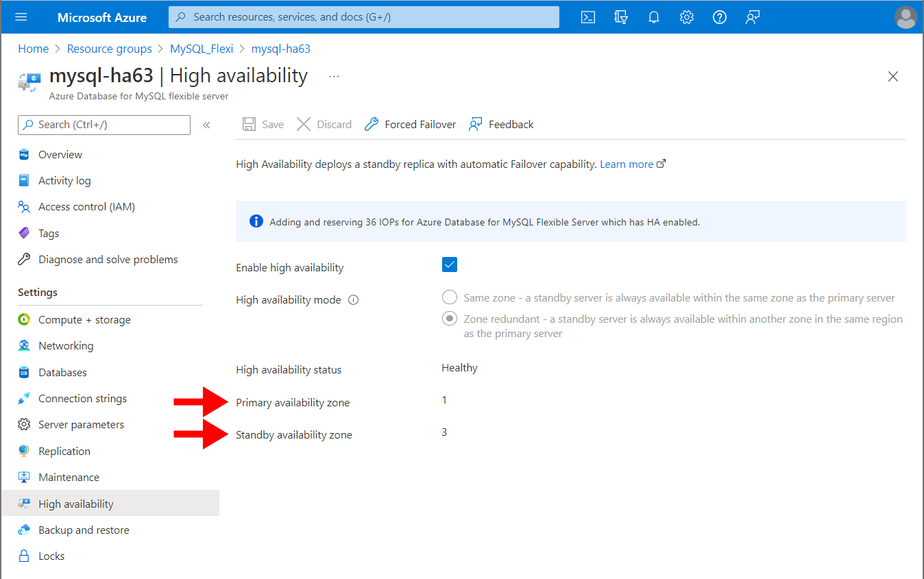This screenshot has height=579, width=924.
Task: Switch to Backup and restore settings
Action: click(84, 529)
